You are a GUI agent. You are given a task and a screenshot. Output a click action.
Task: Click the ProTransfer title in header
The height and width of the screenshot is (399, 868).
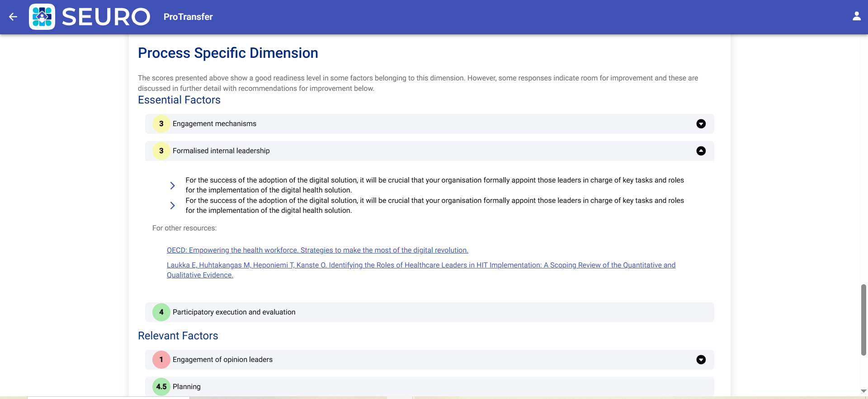[x=188, y=17]
